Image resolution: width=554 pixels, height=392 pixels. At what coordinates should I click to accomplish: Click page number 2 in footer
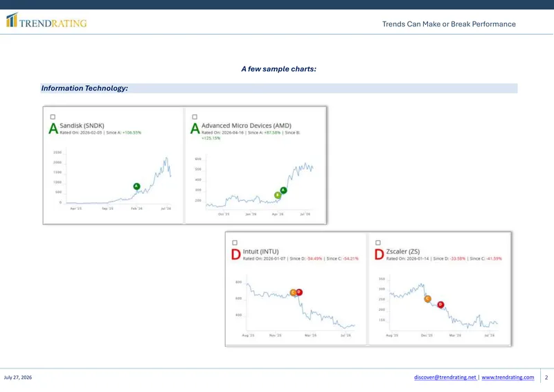(546, 377)
